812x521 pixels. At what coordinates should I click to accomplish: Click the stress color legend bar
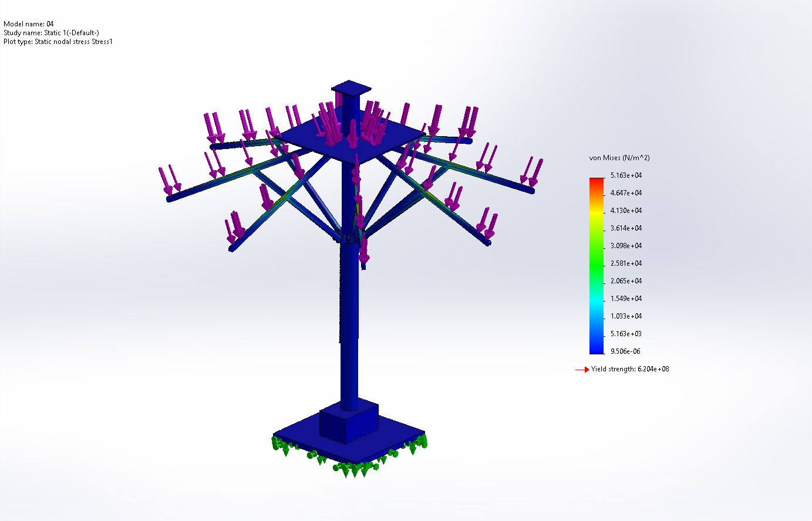pyautogui.click(x=597, y=266)
